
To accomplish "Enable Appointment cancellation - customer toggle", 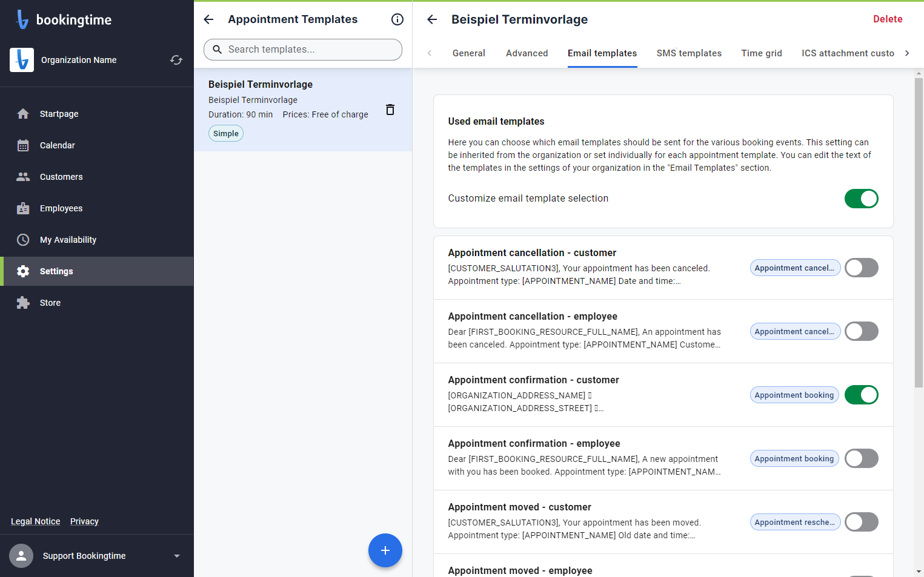I will pyautogui.click(x=861, y=268).
